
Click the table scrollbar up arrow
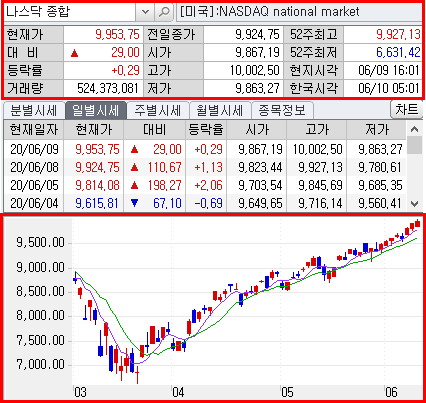[414, 129]
